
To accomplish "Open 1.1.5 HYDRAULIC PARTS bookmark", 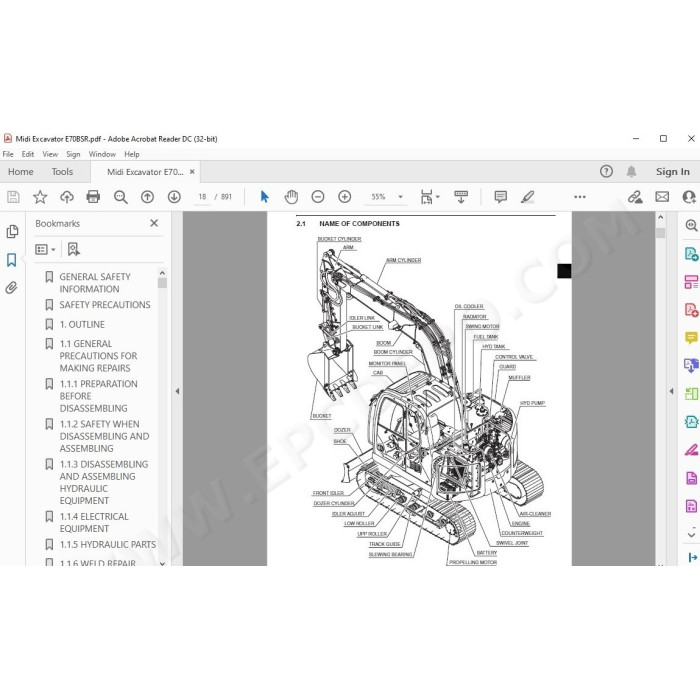I will (108, 545).
